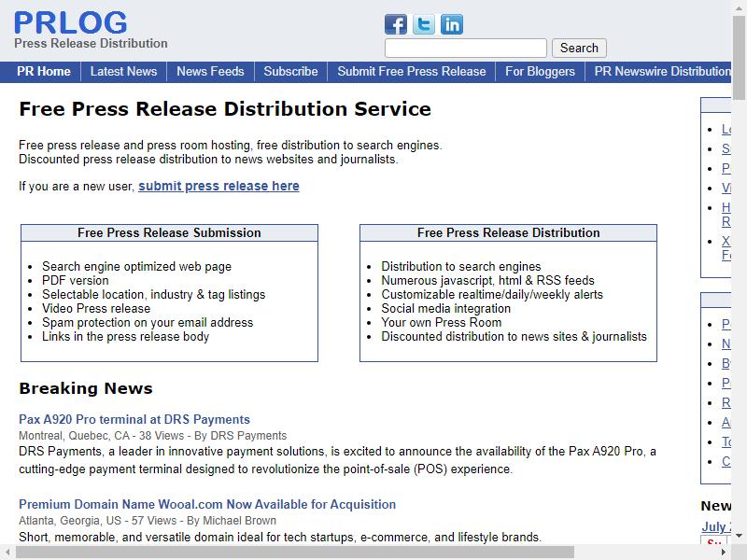Click "Spam protection on your email address" bullet
747x560 pixels.
click(148, 322)
